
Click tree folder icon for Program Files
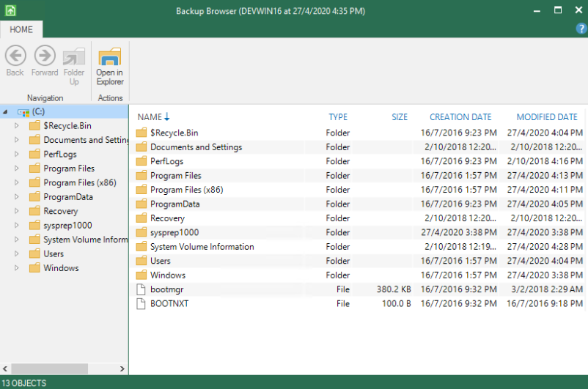point(34,168)
